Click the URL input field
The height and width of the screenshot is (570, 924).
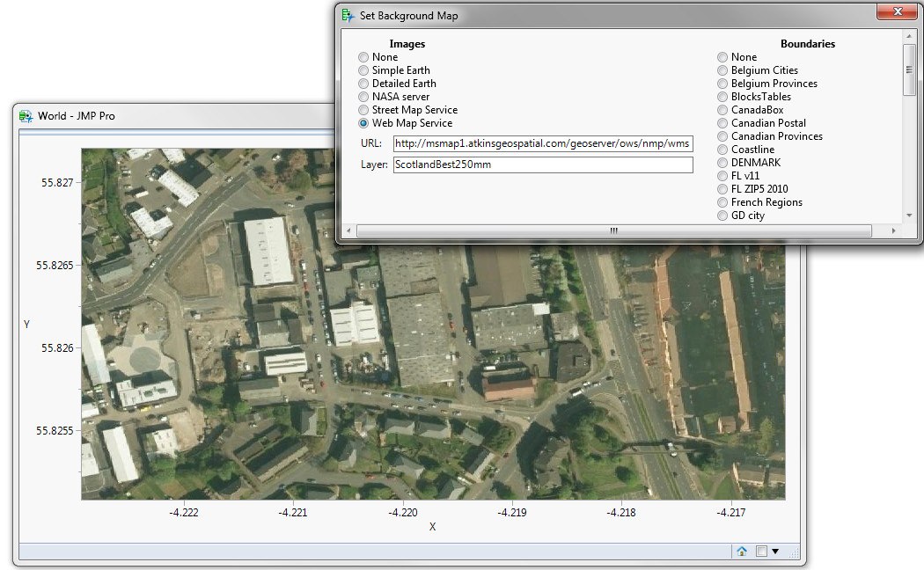point(543,143)
